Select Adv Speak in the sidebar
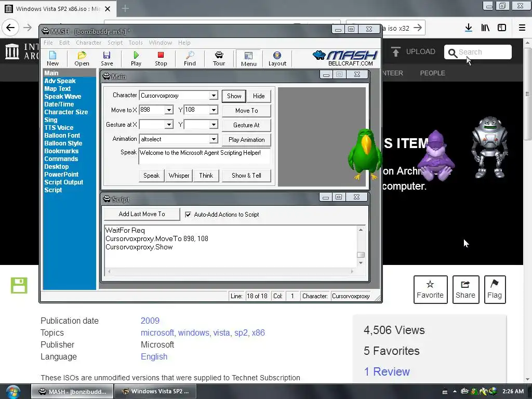The width and height of the screenshot is (532, 399). click(x=60, y=81)
